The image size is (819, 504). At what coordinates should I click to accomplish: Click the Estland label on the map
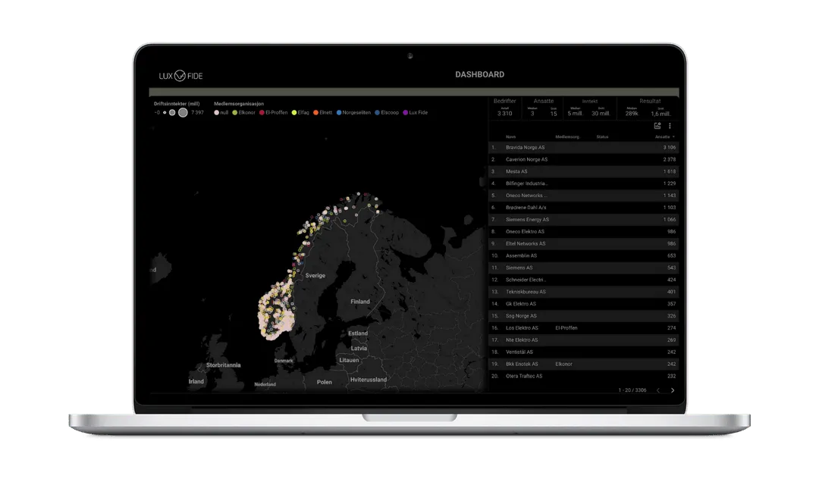click(x=358, y=333)
